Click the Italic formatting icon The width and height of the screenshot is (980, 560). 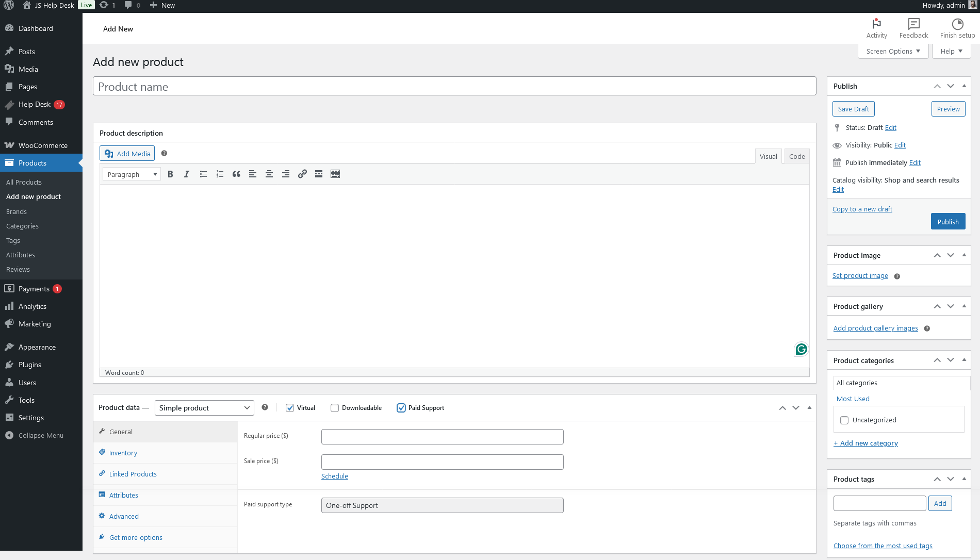tap(187, 174)
